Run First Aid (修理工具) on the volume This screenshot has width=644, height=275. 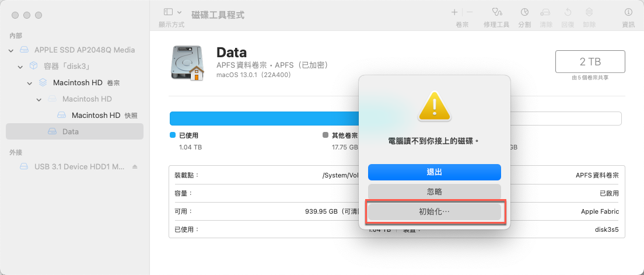(x=496, y=18)
